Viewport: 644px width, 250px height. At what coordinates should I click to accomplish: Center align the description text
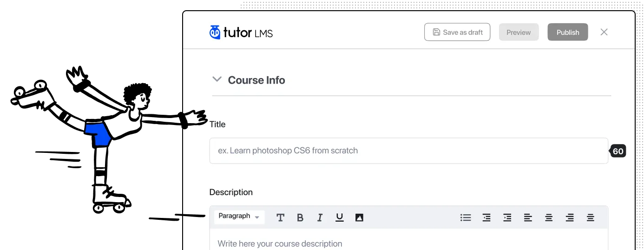[x=549, y=217]
